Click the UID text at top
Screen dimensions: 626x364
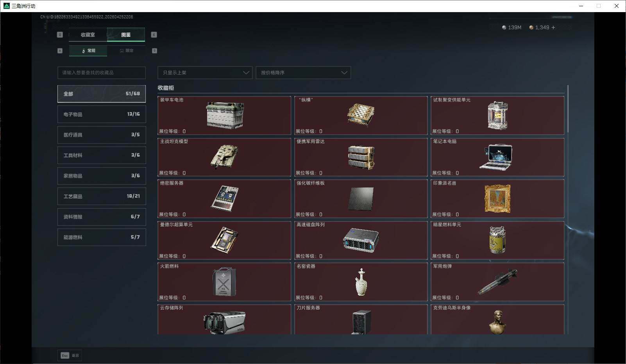[x=87, y=17]
